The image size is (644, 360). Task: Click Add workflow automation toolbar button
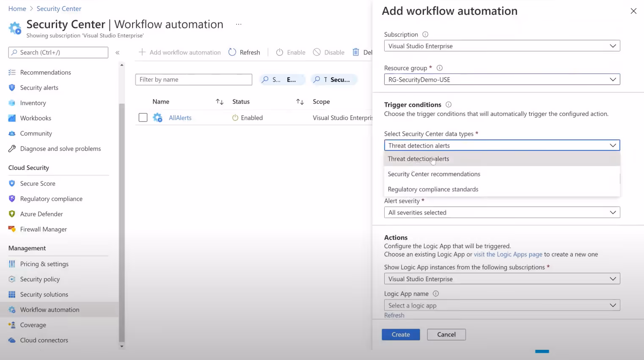click(x=180, y=52)
